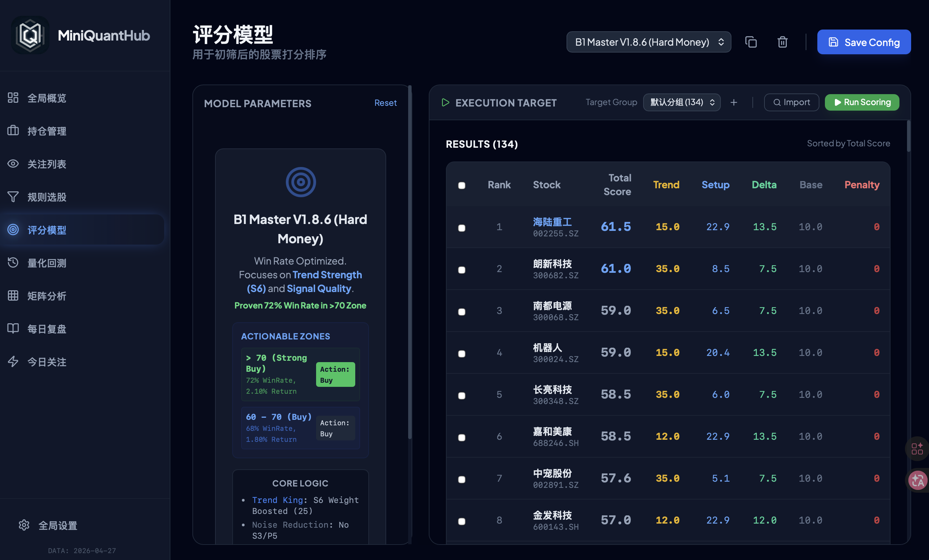Click the duplicate config copy icon
The width and height of the screenshot is (929, 560).
point(751,42)
